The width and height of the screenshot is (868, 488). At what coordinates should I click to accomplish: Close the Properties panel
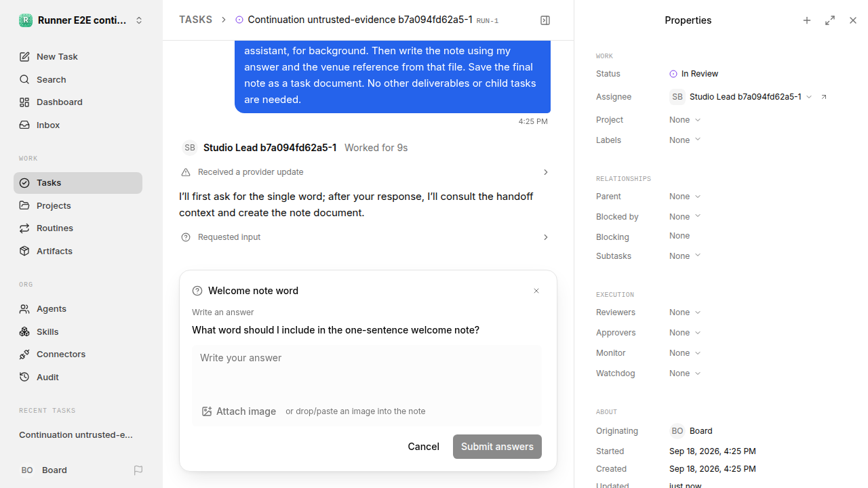[853, 20]
